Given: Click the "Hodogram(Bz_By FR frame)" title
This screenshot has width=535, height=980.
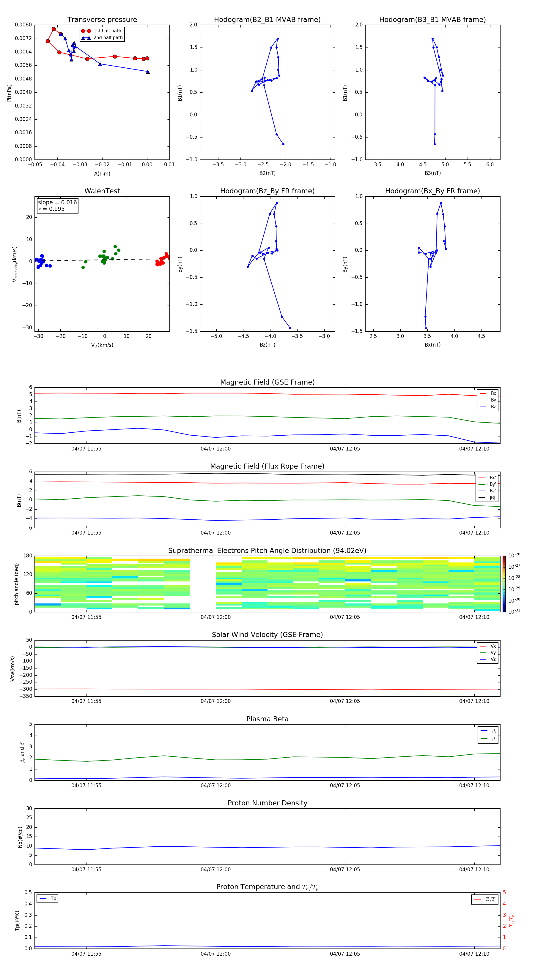Looking at the screenshot, I should [267, 191].
